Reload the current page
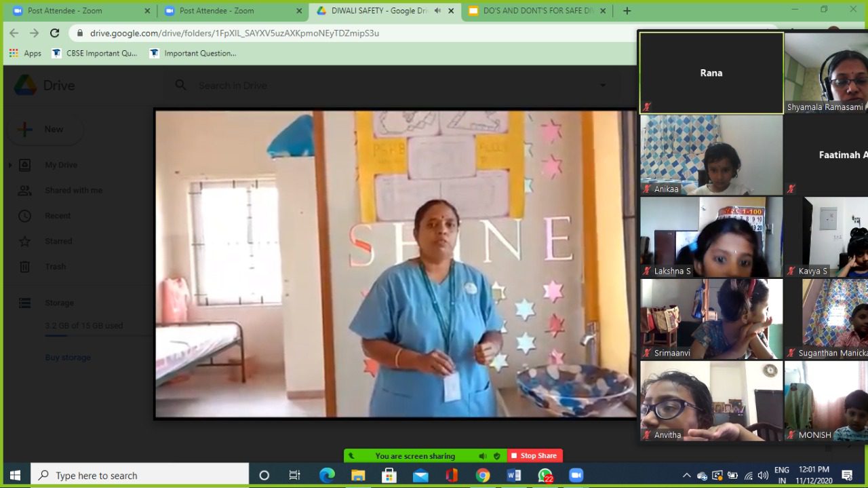The image size is (868, 488). [x=55, y=33]
